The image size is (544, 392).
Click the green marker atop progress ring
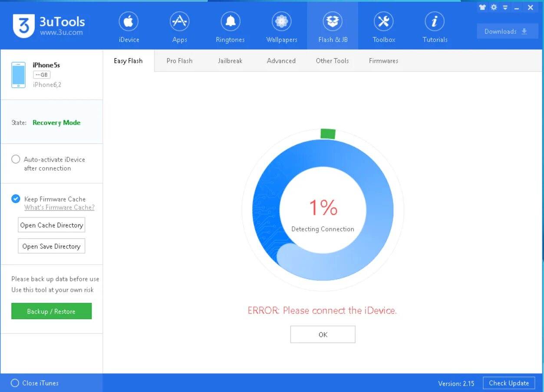(328, 134)
